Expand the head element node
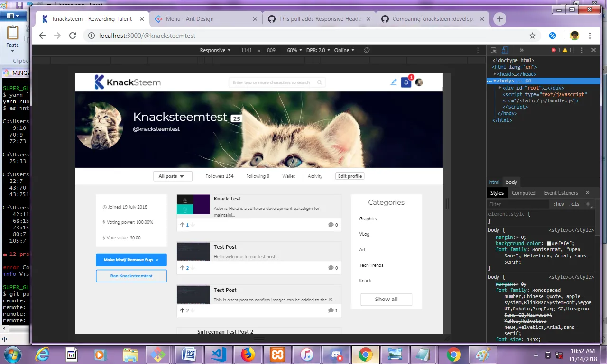This screenshot has width=607, height=364. (x=495, y=74)
